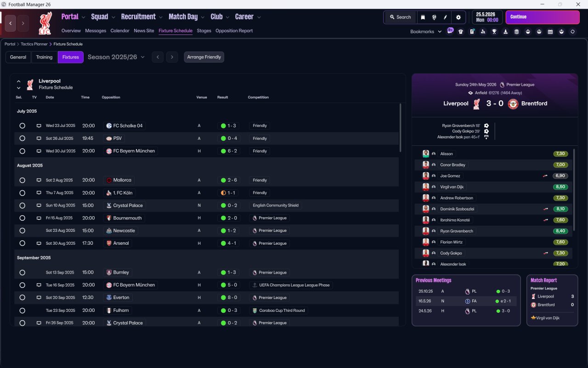This screenshot has height=368, width=588.
Task: Open the 9+ notifications speech bubble
Action: pos(450,30)
